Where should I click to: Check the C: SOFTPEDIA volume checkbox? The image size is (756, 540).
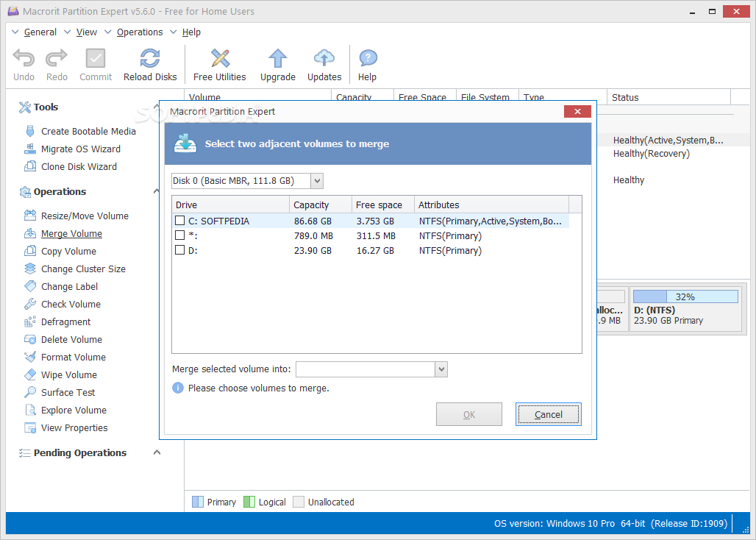[180, 220]
